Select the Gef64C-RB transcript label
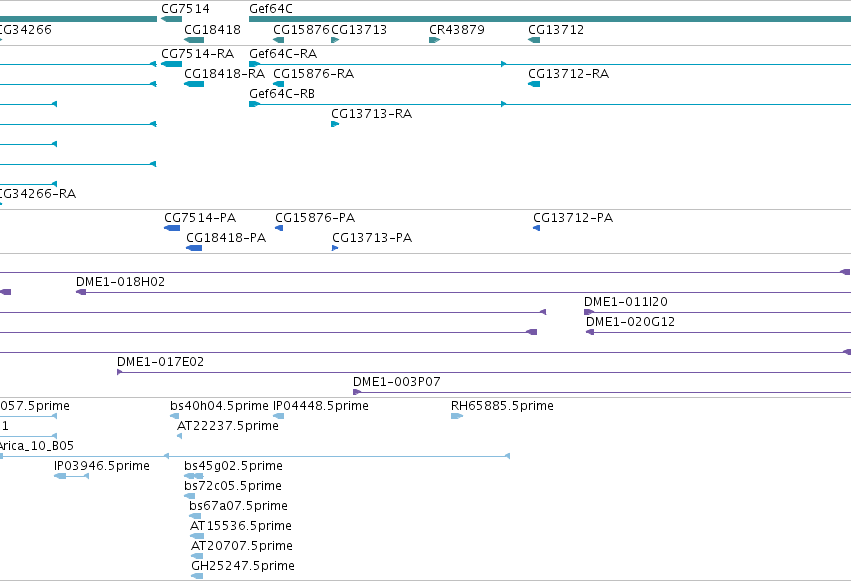This screenshot has width=851, height=581. 282,94
